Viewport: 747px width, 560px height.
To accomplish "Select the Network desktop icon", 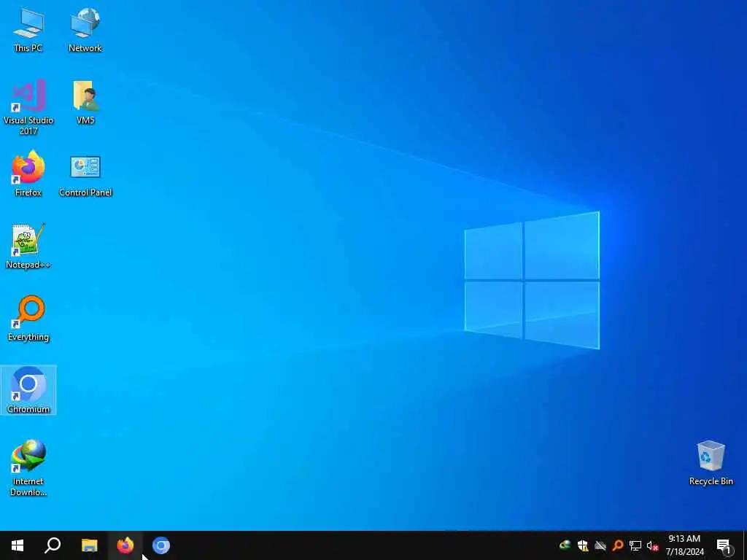I will tap(85, 30).
